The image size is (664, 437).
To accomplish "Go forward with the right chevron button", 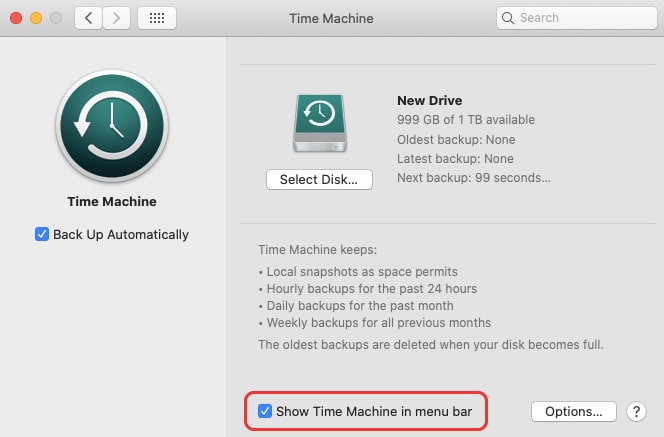I will point(116,18).
